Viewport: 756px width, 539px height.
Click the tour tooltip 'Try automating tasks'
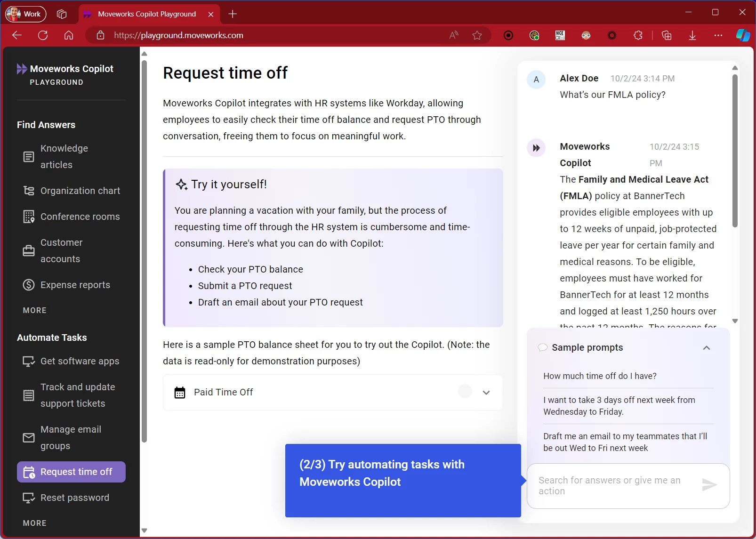pyautogui.click(x=403, y=481)
